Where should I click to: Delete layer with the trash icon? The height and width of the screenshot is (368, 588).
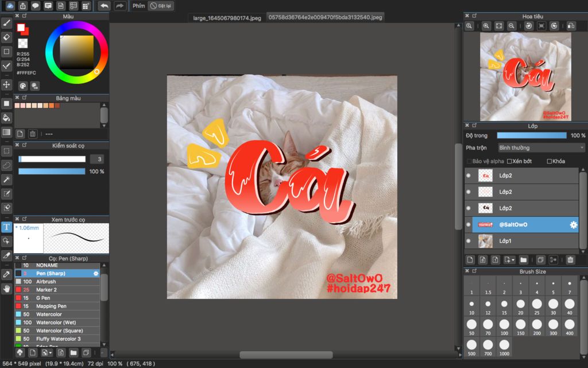tap(570, 259)
